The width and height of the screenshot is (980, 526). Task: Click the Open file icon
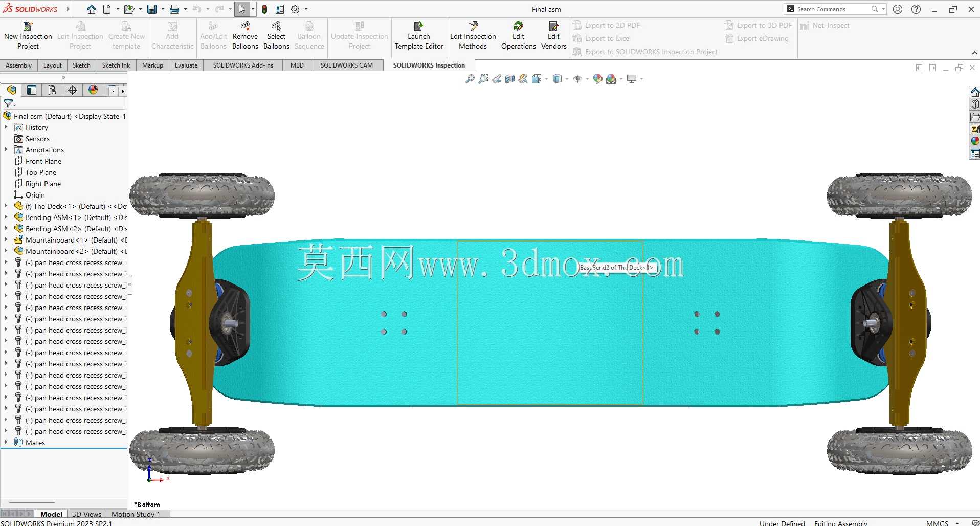click(x=129, y=9)
